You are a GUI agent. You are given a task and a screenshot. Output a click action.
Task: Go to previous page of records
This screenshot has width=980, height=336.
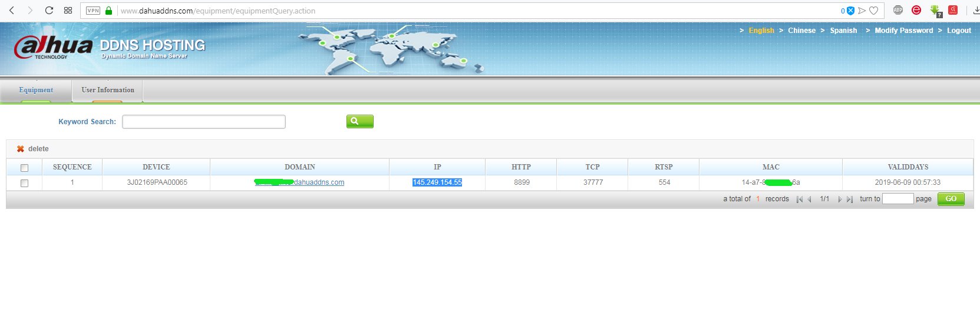810,199
